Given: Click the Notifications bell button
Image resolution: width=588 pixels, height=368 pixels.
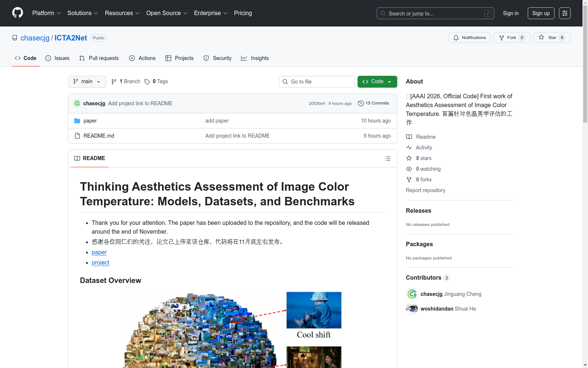Looking at the screenshot, I should [470, 38].
